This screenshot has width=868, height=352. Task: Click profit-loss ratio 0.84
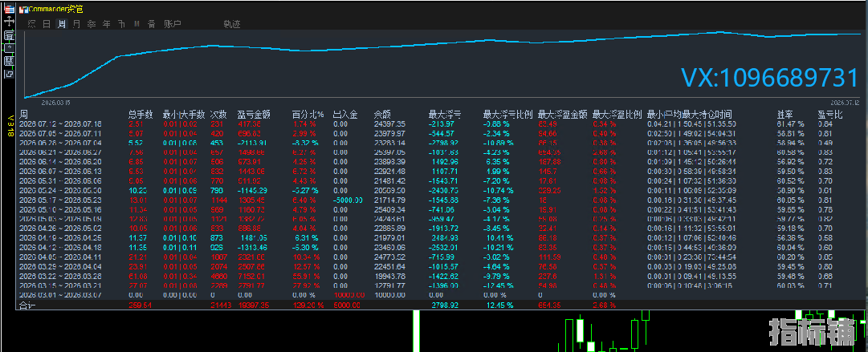tap(825, 123)
